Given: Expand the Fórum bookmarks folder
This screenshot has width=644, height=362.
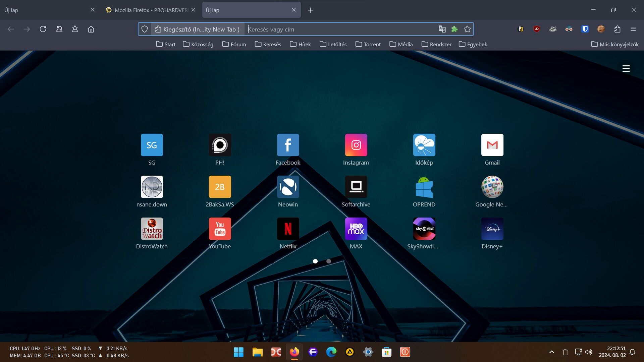Looking at the screenshot, I should click(234, 44).
